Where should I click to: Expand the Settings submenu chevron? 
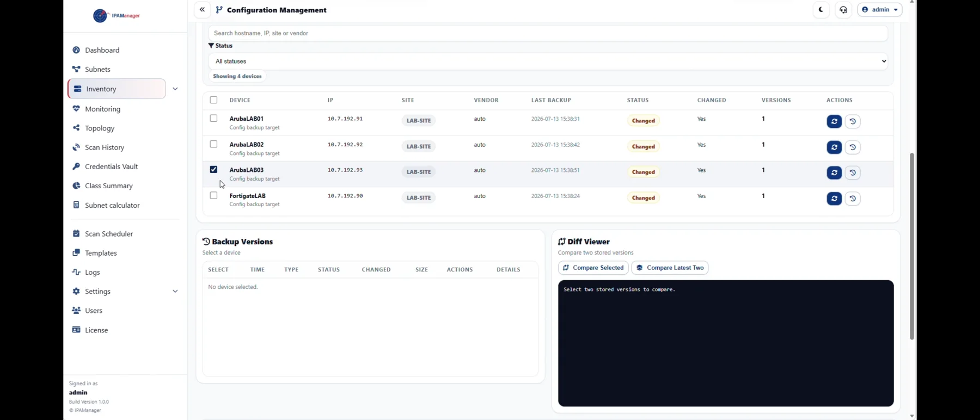click(x=175, y=292)
